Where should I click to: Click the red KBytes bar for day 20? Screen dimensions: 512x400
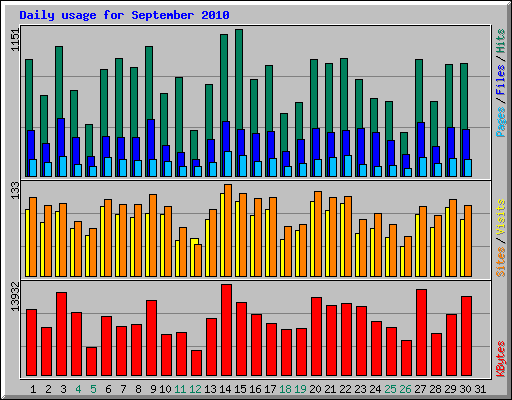pos(316,336)
